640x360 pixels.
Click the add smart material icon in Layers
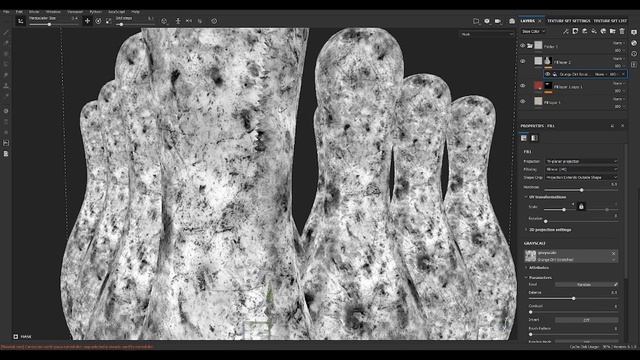tap(603, 31)
